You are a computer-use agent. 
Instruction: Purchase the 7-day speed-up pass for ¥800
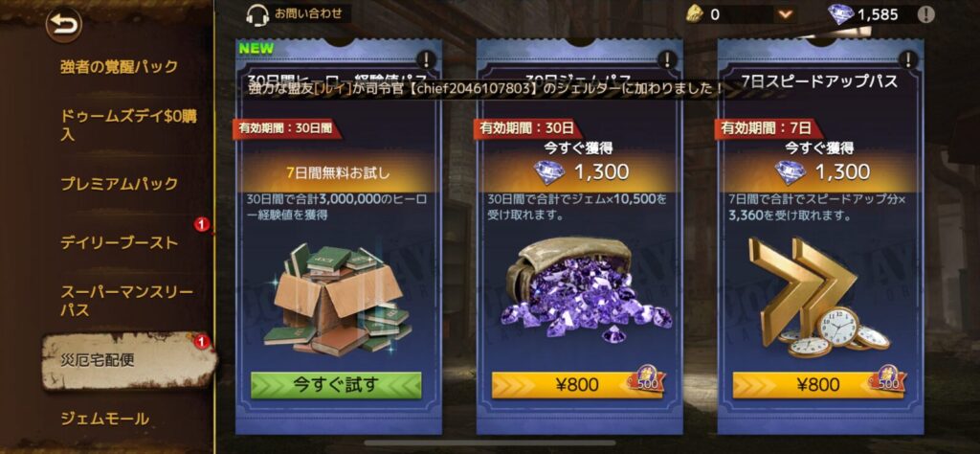(817, 385)
